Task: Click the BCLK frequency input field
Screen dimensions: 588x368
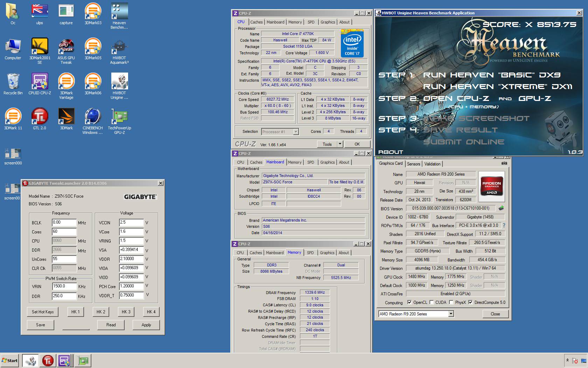Action: (x=64, y=223)
